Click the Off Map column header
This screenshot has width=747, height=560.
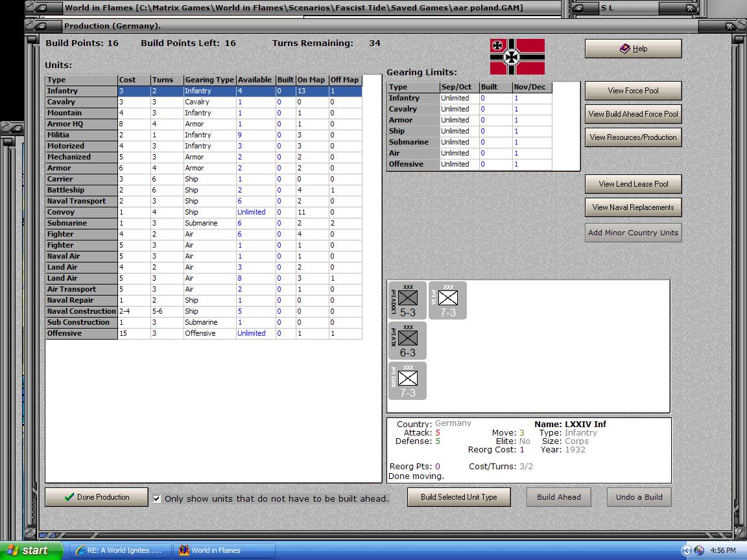click(x=345, y=80)
